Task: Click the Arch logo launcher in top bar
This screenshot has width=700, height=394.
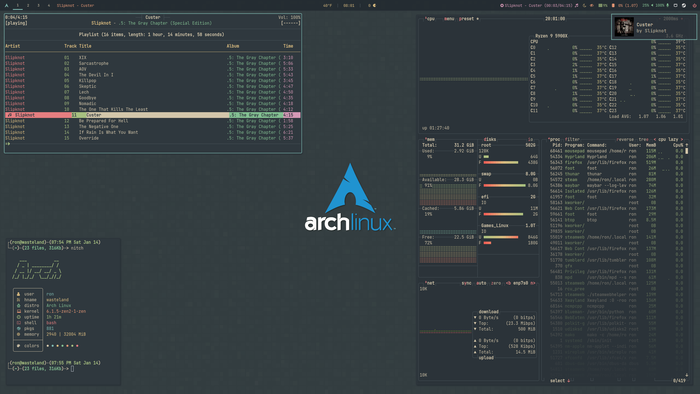Action: pyautogui.click(x=6, y=5)
